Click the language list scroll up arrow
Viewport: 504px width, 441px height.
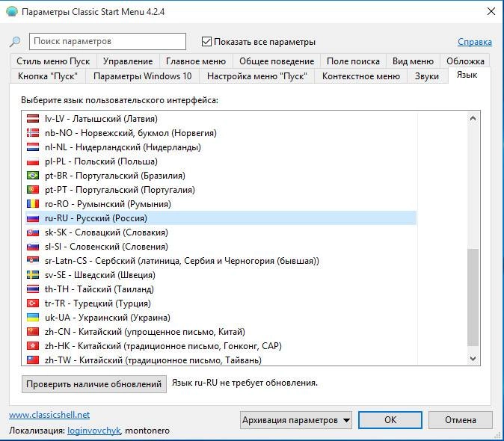473,118
